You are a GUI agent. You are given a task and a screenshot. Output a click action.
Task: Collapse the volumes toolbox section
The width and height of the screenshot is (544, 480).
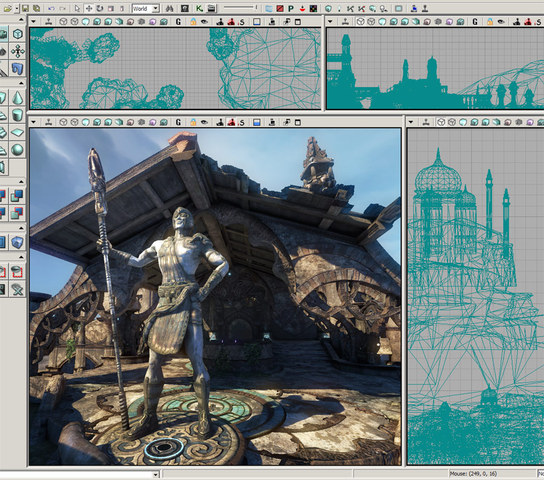tap(21, 228)
